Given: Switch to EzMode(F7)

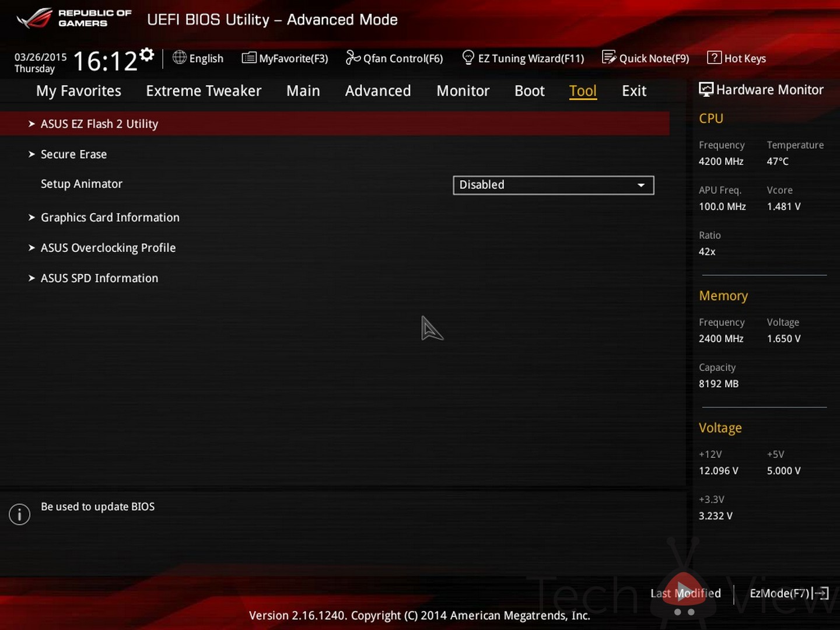Looking at the screenshot, I should 789,593.
